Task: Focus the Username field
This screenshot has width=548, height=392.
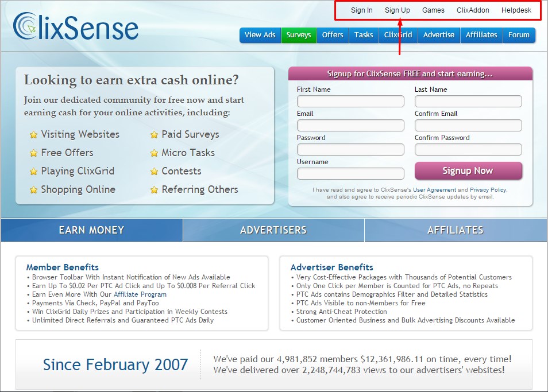Action: (350, 173)
